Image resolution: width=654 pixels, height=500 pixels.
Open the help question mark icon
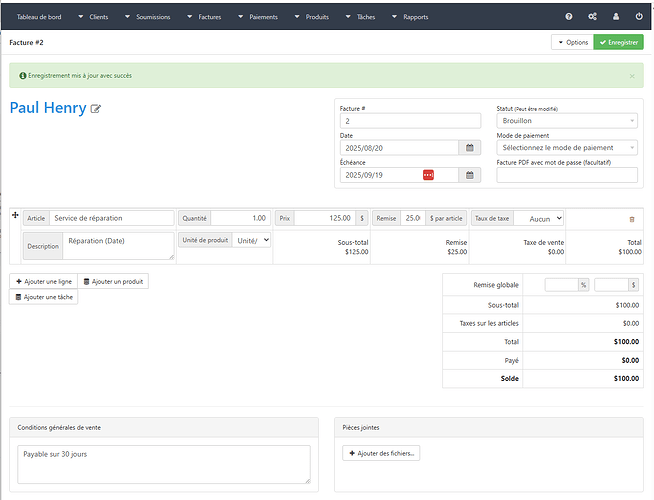[x=568, y=17]
